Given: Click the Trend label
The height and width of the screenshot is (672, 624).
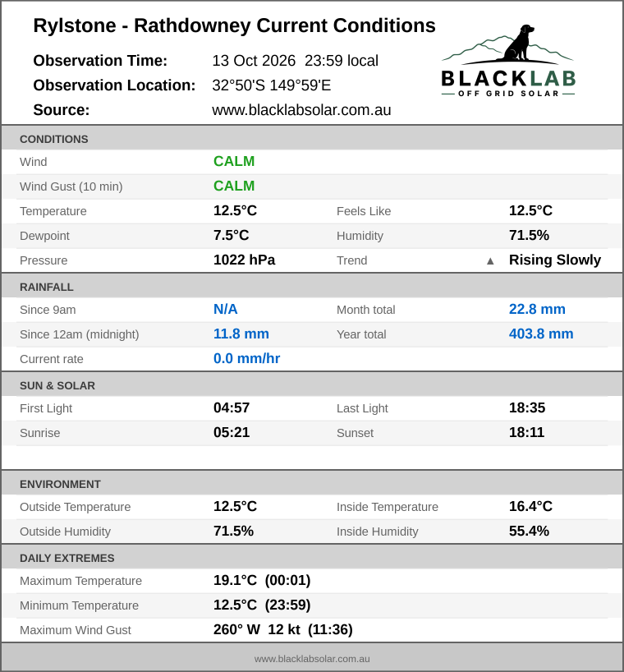Looking at the screenshot, I should coord(351,260).
